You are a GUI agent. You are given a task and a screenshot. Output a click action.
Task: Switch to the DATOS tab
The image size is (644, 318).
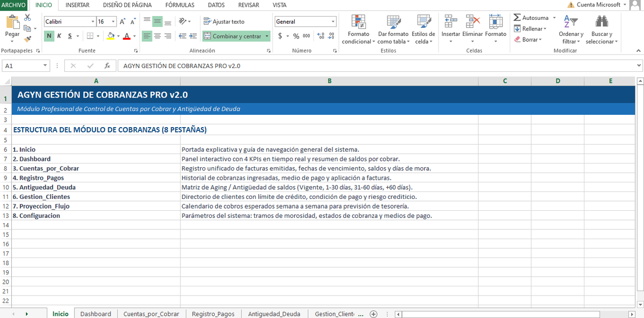[x=216, y=5]
